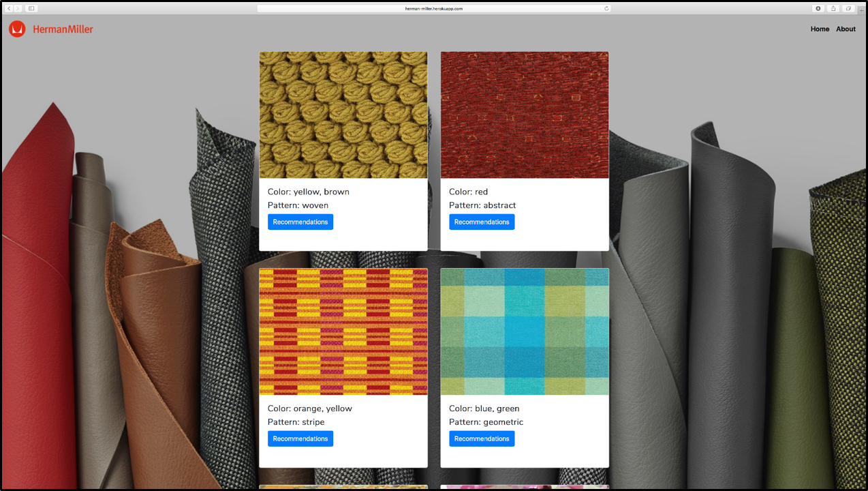Click the orange striped fabric image
The width and height of the screenshot is (868, 491).
(343, 332)
